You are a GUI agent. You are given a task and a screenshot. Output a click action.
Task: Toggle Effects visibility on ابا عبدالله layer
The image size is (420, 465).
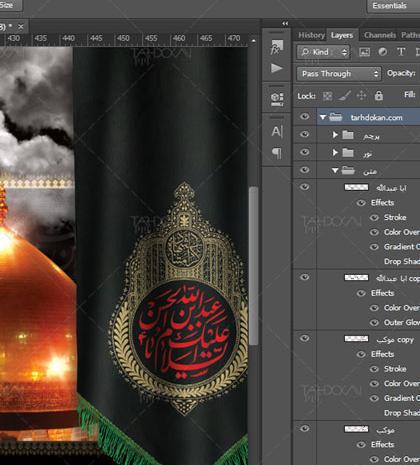(361, 203)
